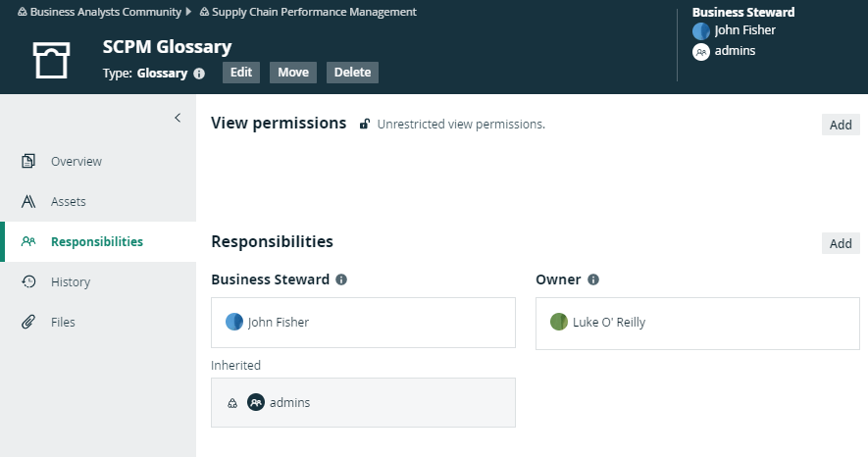Viewport: 868px width, 457px height.
Task: Click John Fisher's avatar in Business Steward card
Action: click(234, 322)
